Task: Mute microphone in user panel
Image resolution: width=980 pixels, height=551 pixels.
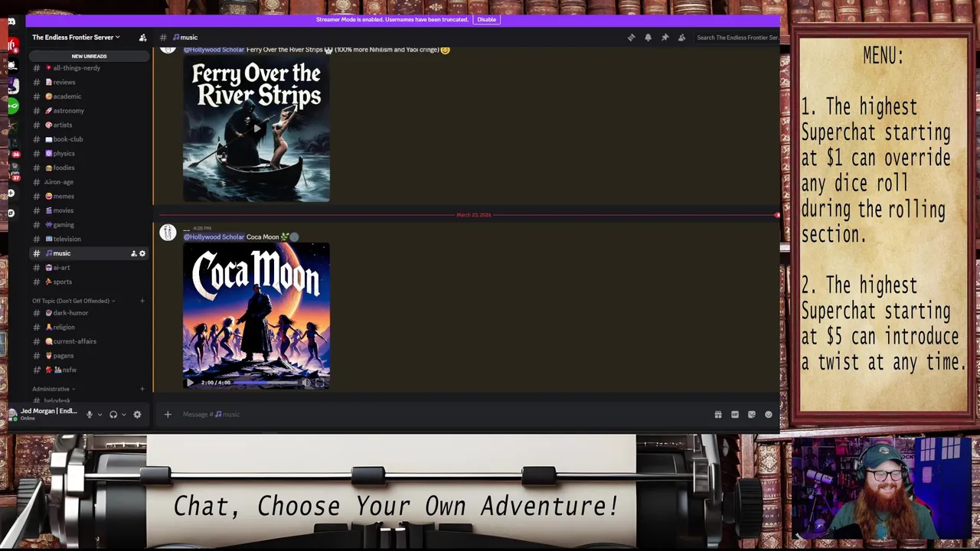Action: click(89, 415)
